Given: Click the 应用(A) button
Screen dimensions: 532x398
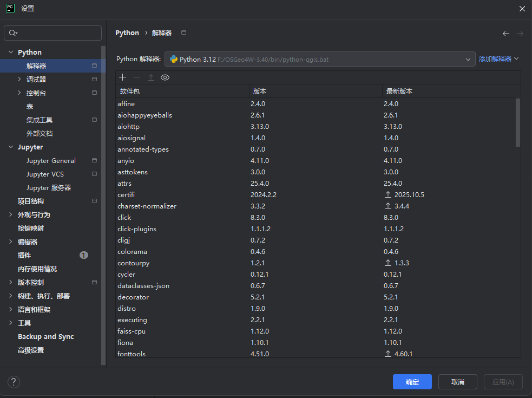Looking at the screenshot, I should point(503,382).
